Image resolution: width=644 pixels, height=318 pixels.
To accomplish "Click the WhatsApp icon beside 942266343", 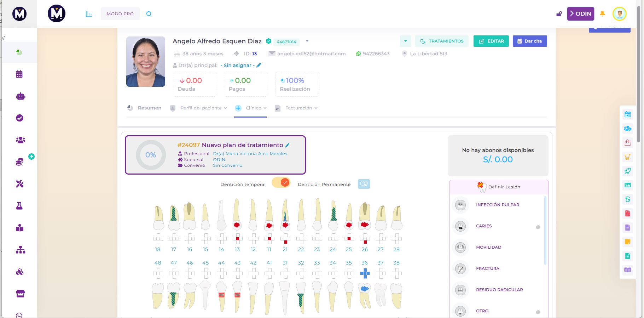I will click(359, 54).
